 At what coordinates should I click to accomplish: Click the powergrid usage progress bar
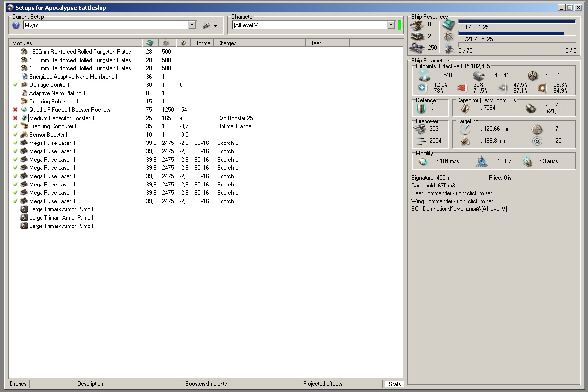point(517,33)
